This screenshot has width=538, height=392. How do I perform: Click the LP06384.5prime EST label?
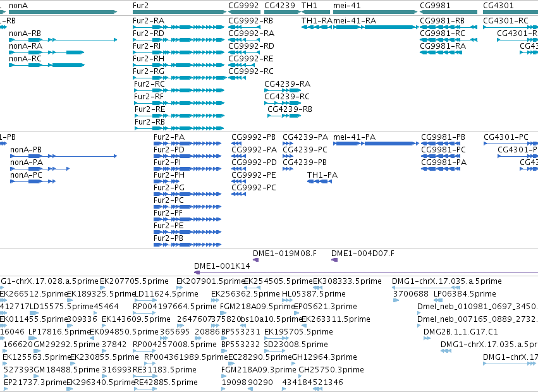(x=465, y=294)
